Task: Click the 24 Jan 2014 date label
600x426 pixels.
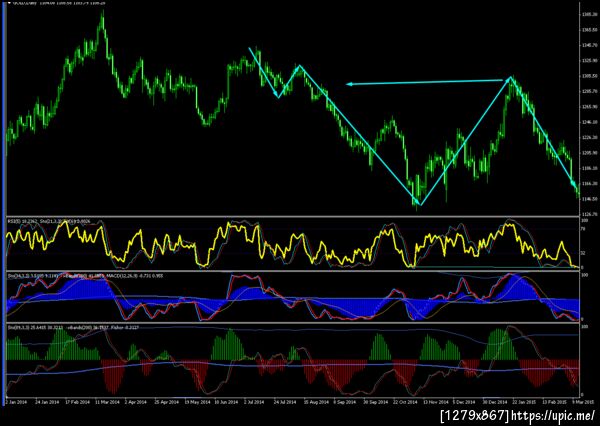Action: pyautogui.click(x=47, y=402)
